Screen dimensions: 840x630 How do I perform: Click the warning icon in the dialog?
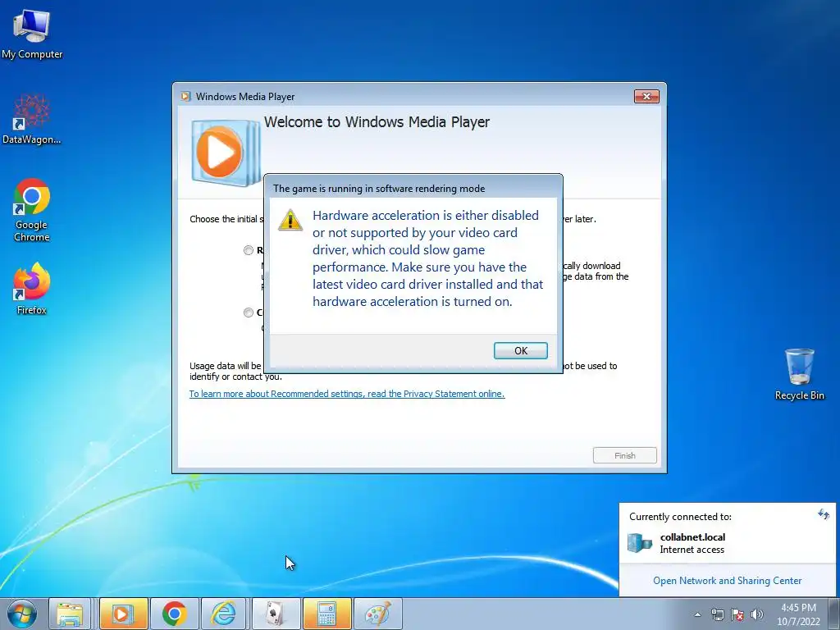(290, 220)
